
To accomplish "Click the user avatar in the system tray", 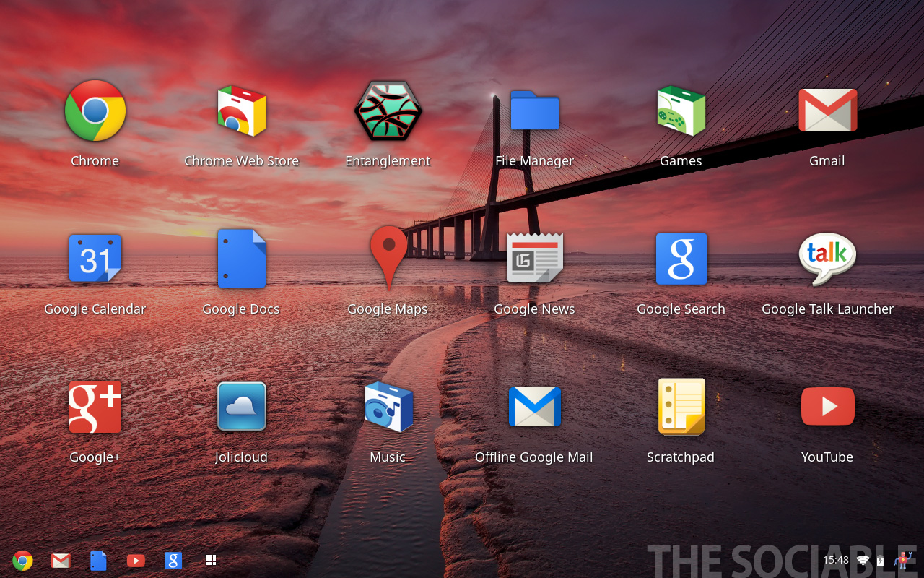I will point(904,560).
